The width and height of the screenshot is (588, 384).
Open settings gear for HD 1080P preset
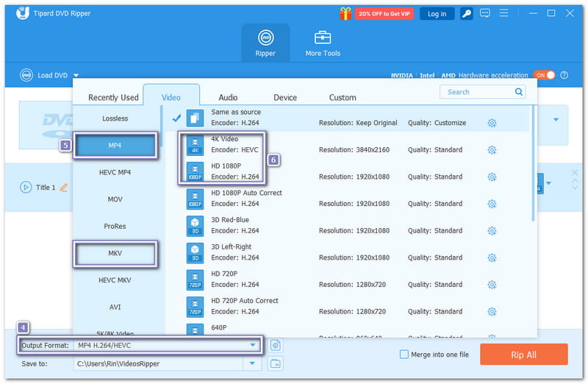(492, 177)
